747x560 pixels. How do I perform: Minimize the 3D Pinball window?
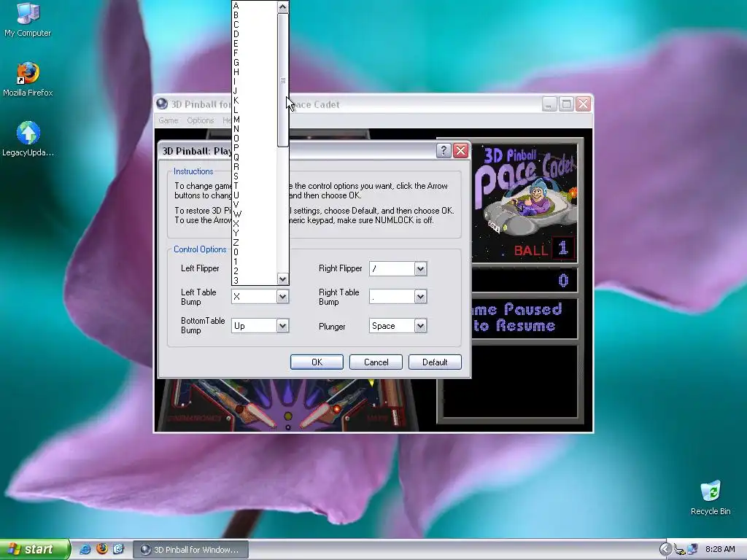[549, 104]
